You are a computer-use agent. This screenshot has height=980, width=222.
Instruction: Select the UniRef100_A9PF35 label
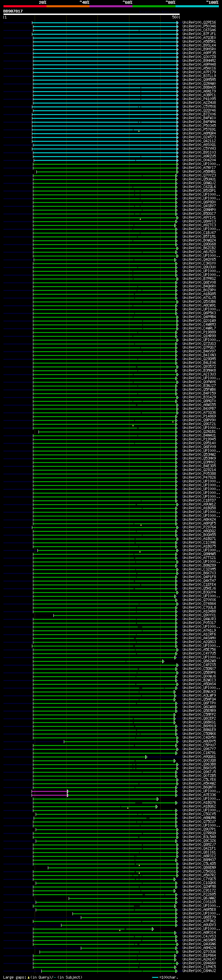click(x=199, y=53)
